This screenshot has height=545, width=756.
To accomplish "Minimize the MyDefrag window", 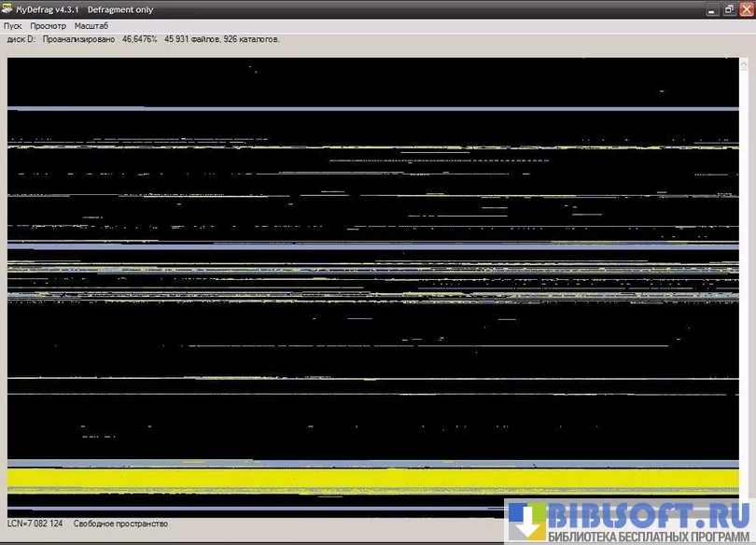I will coord(714,9).
